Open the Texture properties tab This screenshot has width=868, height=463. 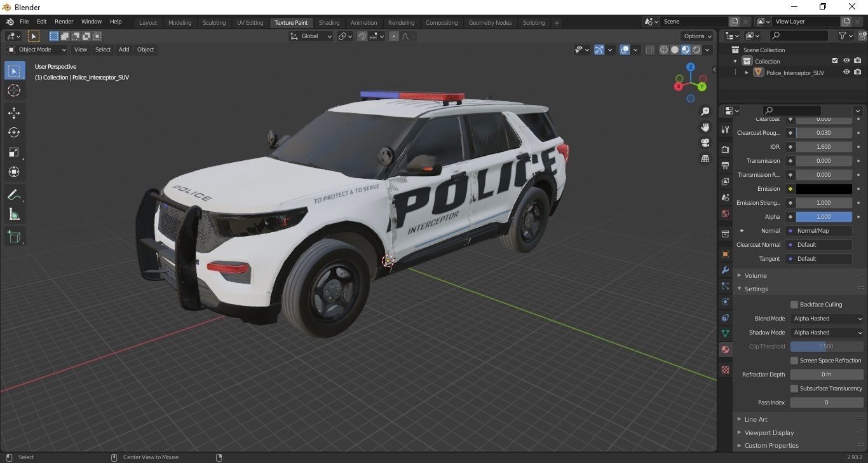click(x=725, y=370)
